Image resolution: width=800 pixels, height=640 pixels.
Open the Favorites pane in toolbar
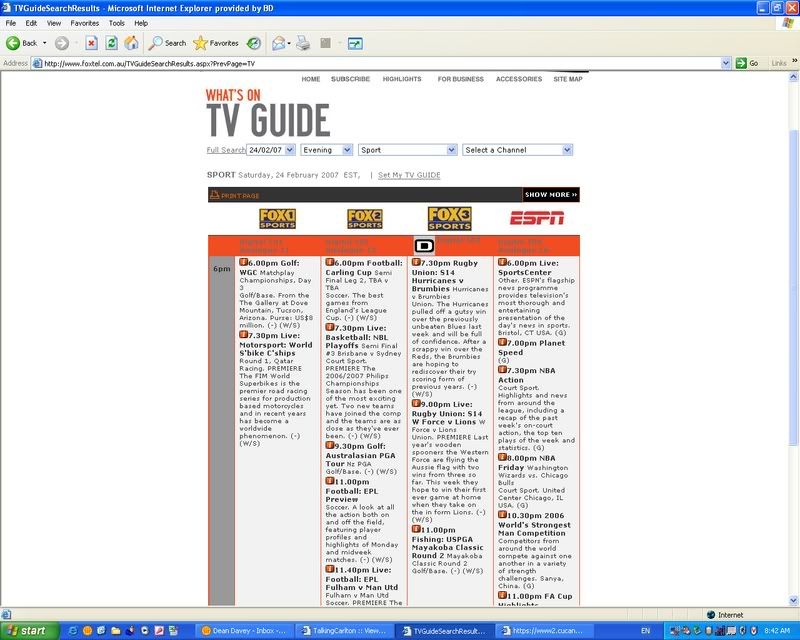pos(216,43)
